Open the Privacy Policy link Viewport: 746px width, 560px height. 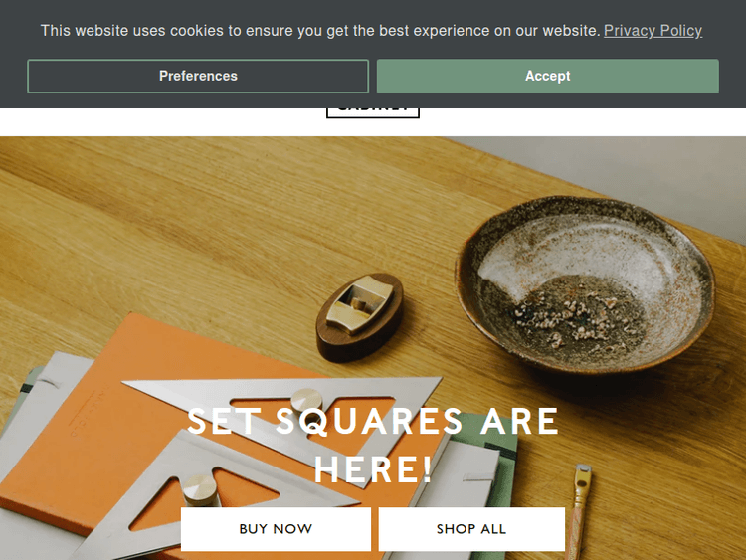click(653, 31)
